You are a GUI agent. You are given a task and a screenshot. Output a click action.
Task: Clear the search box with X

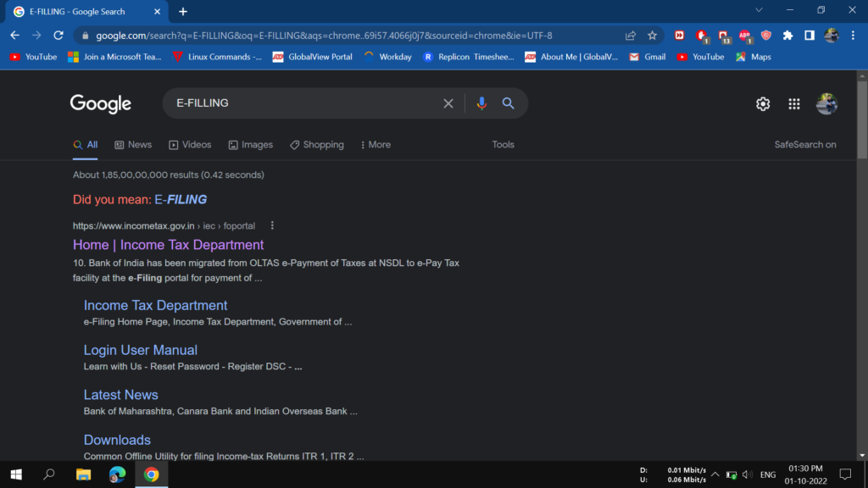pyautogui.click(x=448, y=103)
